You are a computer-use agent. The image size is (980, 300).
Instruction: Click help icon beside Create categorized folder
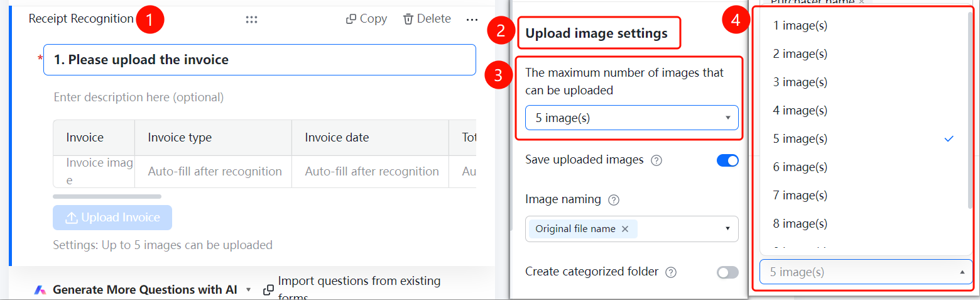pos(671,272)
